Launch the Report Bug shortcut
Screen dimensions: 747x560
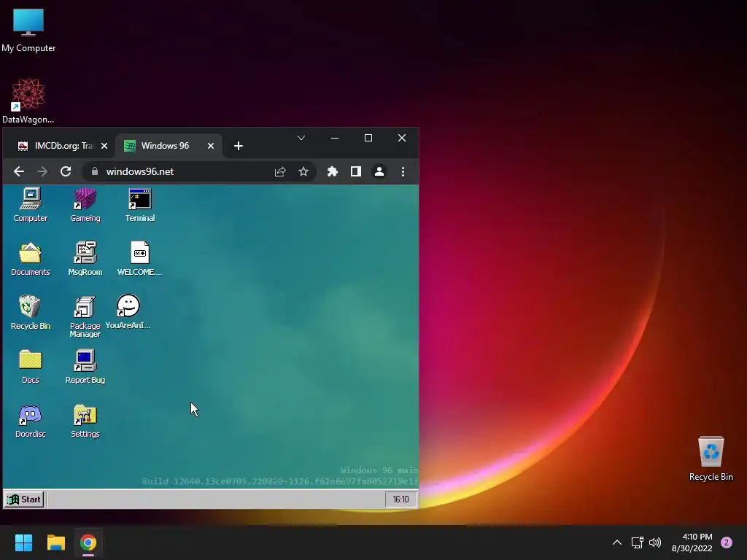point(85,367)
